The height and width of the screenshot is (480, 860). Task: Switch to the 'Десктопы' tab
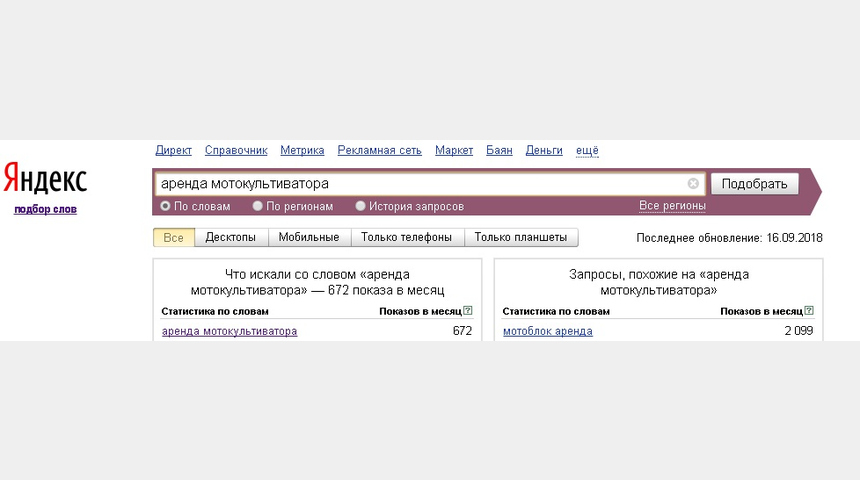click(x=231, y=238)
